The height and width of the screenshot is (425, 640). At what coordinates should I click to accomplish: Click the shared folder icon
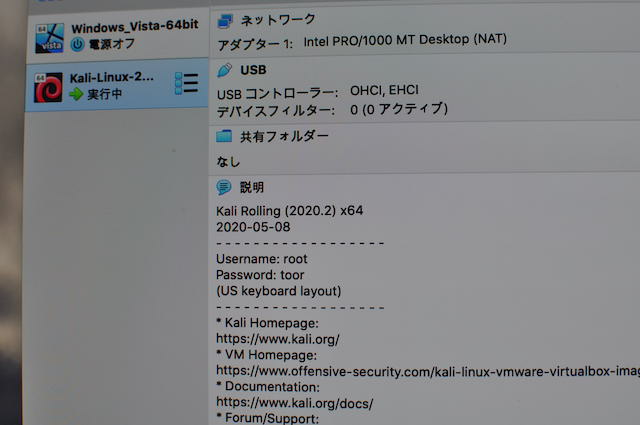tap(224, 136)
